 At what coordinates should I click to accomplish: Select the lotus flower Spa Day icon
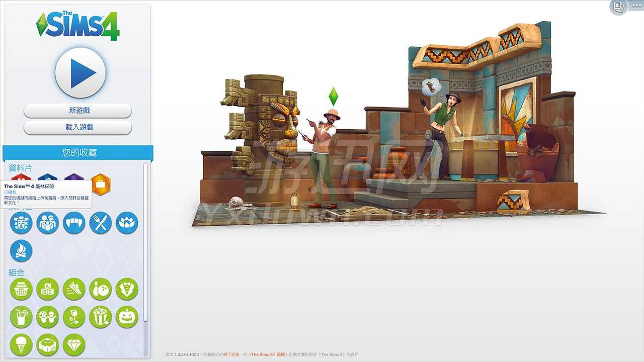point(127,223)
